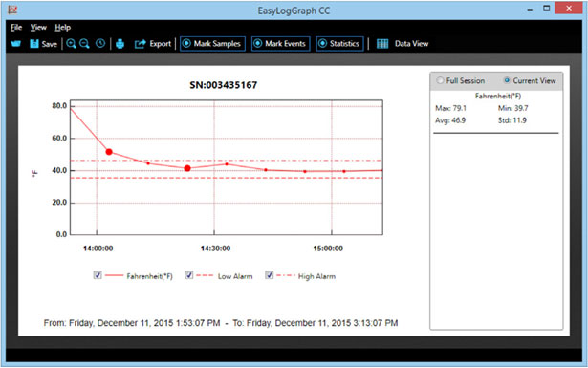Toggle the Mark Events button
The width and height of the screenshot is (588, 368).
point(280,44)
